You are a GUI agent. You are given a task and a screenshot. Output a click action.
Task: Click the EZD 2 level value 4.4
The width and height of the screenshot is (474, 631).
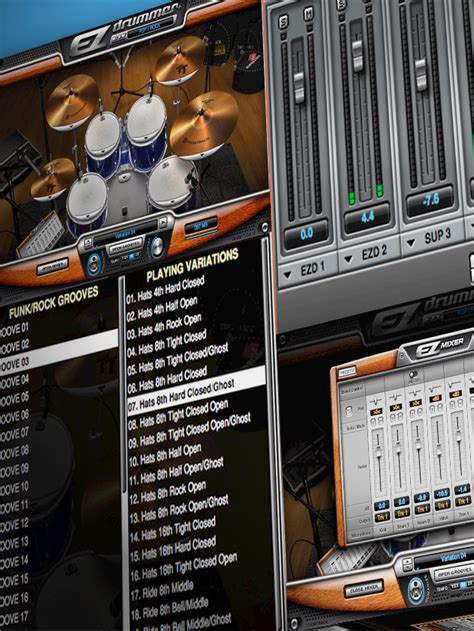(x=368, y=218)
